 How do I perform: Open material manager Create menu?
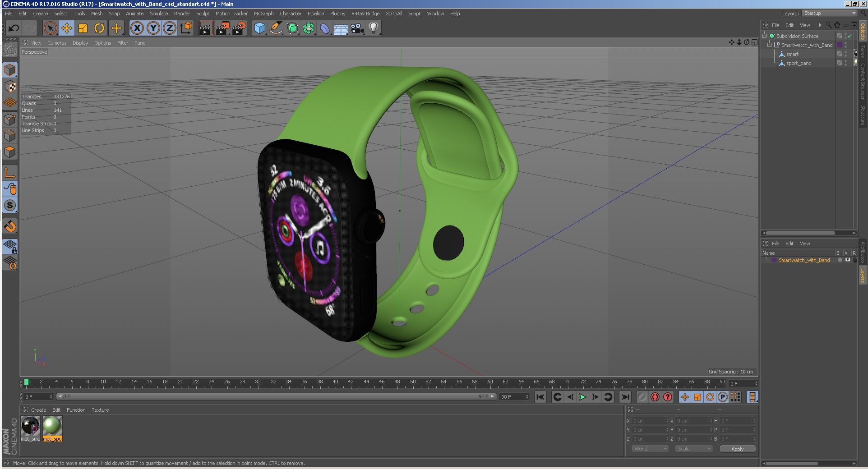(38, 410)
